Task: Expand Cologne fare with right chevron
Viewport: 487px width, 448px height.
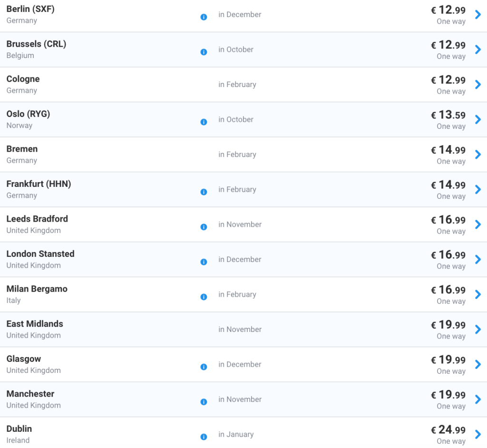Action: (x=478, y=85)
